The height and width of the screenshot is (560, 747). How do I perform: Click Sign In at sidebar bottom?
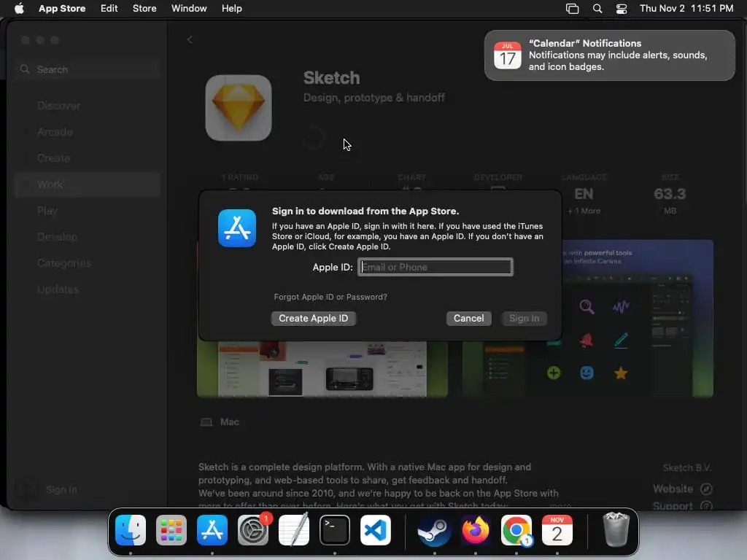61,489
